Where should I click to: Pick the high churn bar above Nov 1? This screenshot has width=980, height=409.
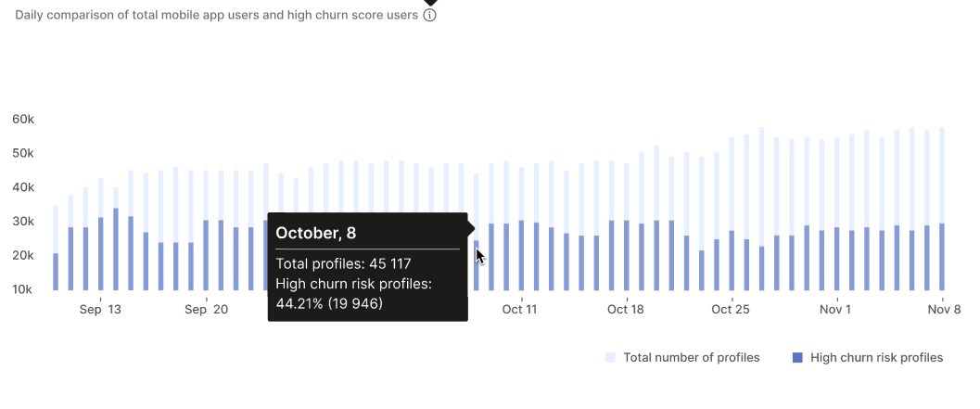[x=836, y=260]
